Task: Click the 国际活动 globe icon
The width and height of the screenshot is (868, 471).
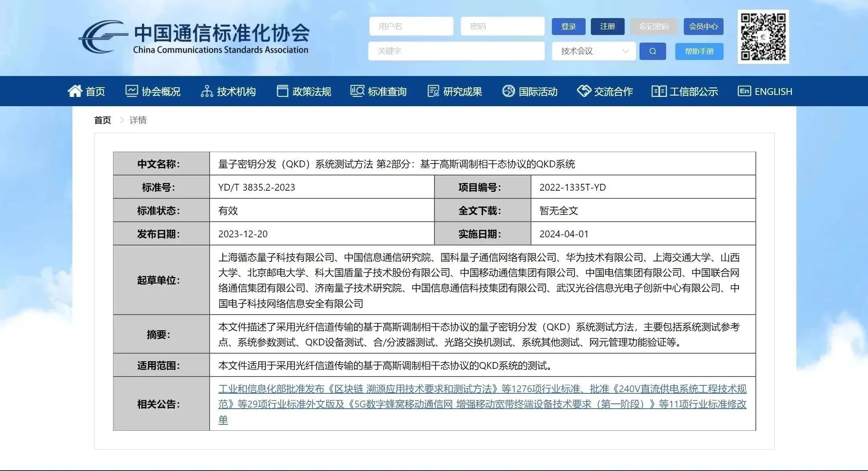Action: (x=508, y=91)
